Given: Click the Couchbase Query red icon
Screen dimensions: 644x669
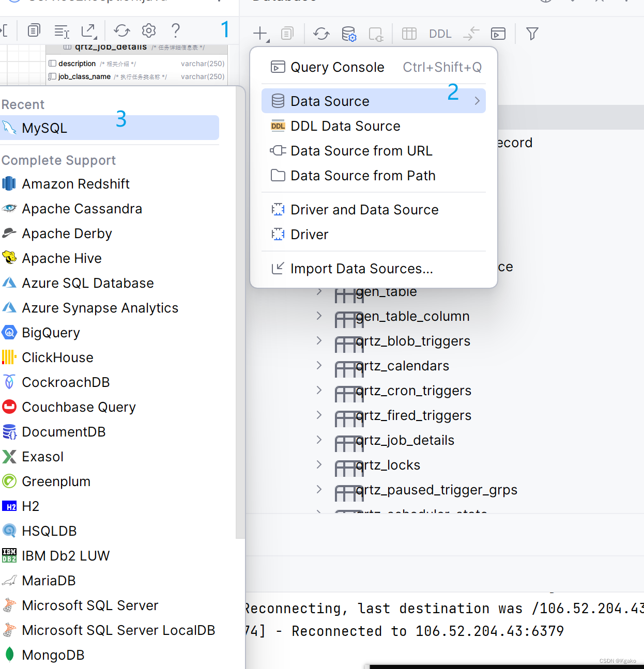Looking at the screenshot, I should (9, 407).
